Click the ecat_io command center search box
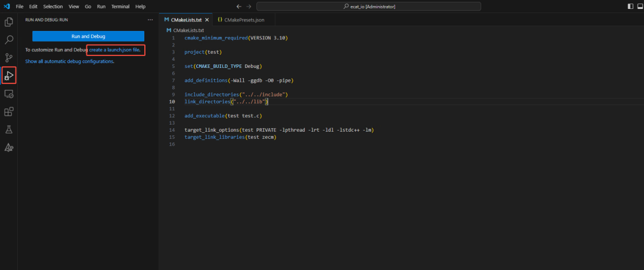This screenshot has width=644, height=270. click(x=369, y=7)
